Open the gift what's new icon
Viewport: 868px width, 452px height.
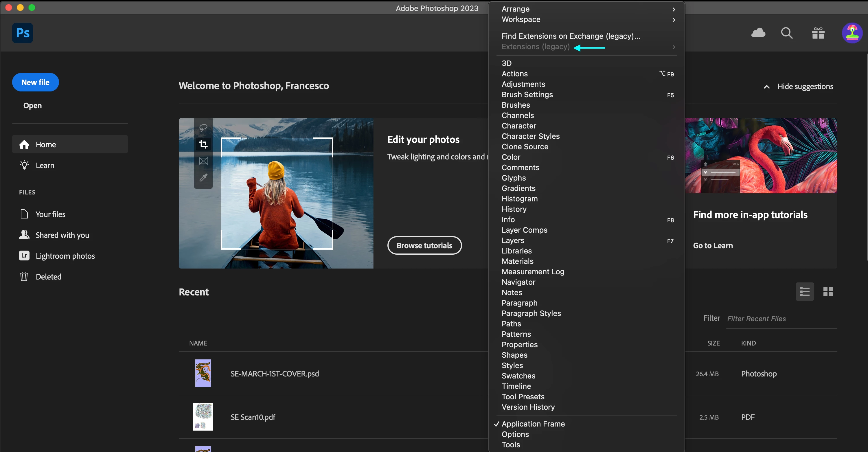pyautogui.click(x=818, y=33)
